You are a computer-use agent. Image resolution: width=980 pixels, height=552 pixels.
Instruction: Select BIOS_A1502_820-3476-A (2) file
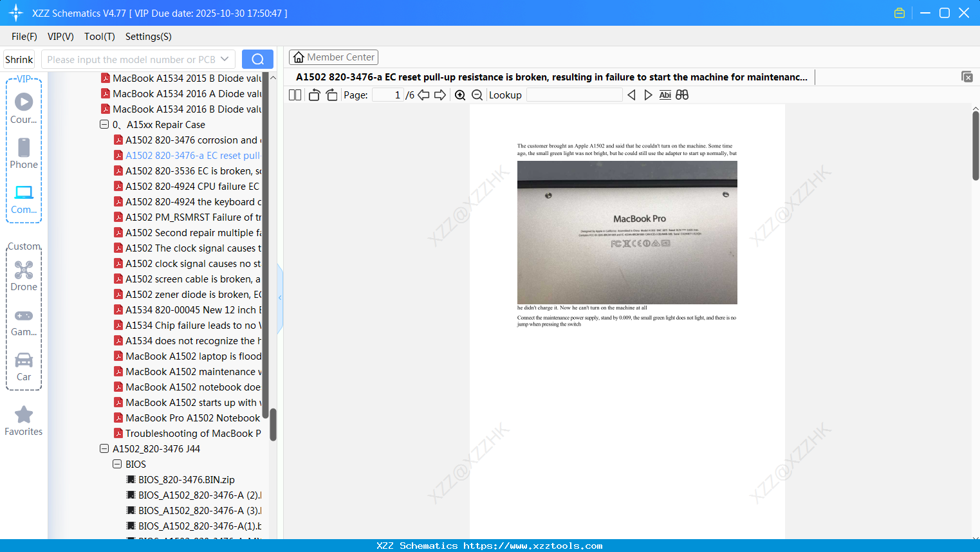194,495
